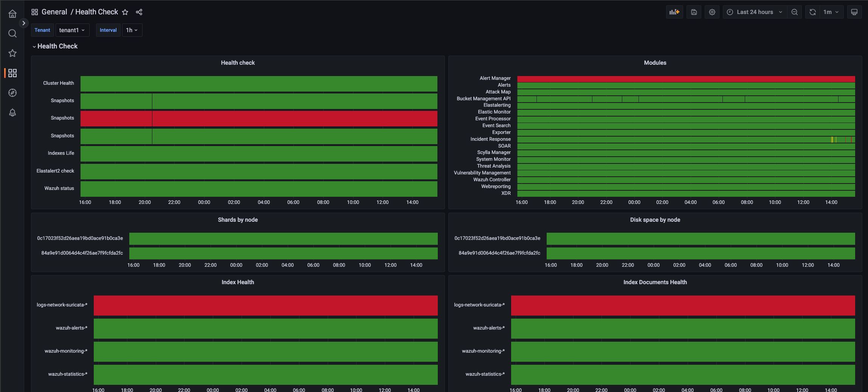Open the Tenant tenant1 dropdown

pos(72,30)
